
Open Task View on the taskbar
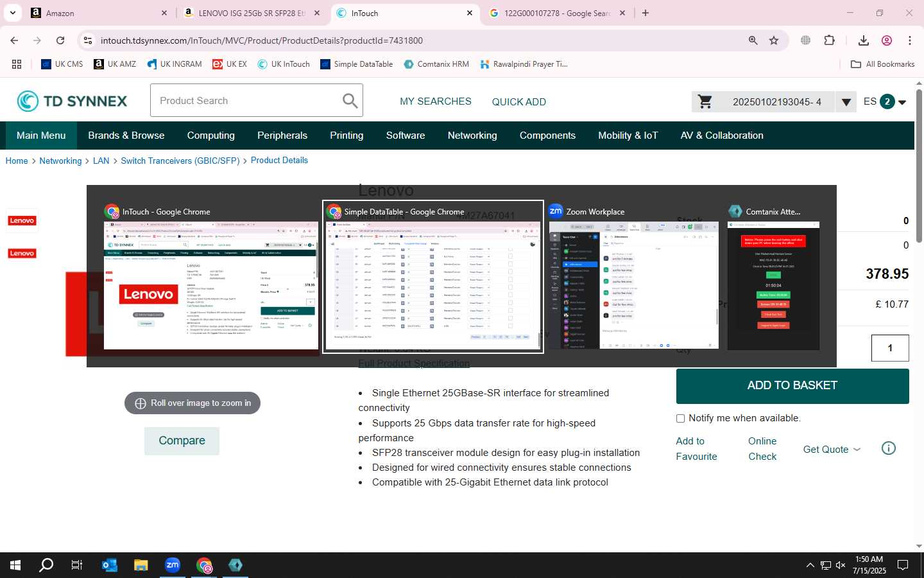point(77,565)
